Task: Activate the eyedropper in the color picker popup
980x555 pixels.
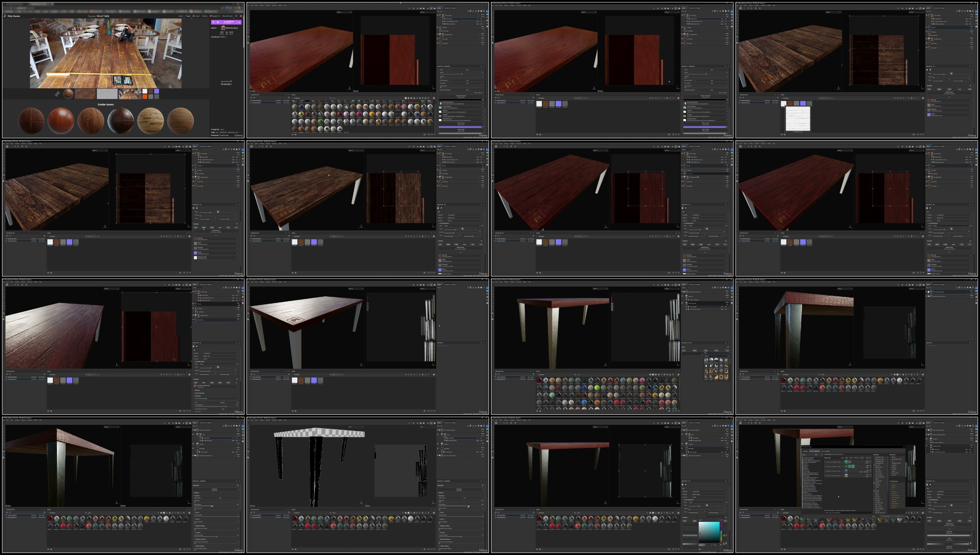Action: pyautogui.click(x=721, y=545)
